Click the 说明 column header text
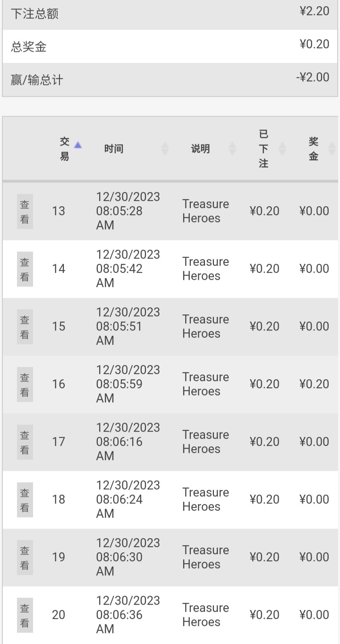The height and width of the screenshot is (644, 340). [x=200, y=149]
